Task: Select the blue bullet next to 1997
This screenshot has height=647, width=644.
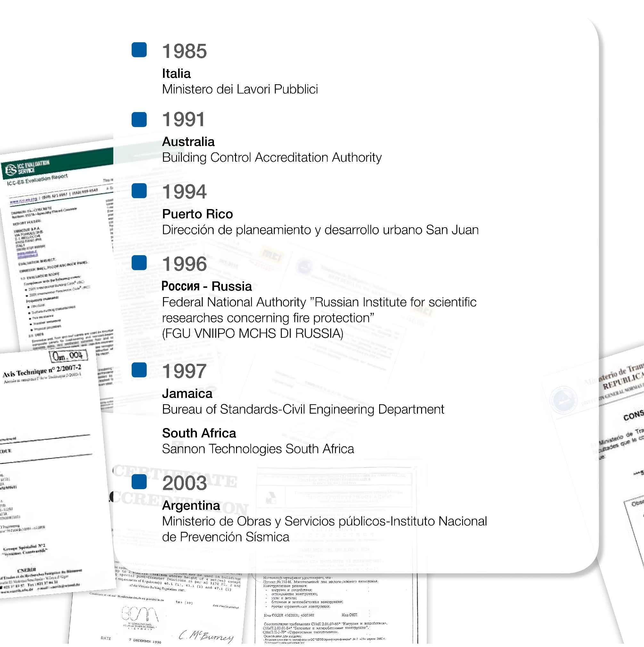Action: pos(139,370)
